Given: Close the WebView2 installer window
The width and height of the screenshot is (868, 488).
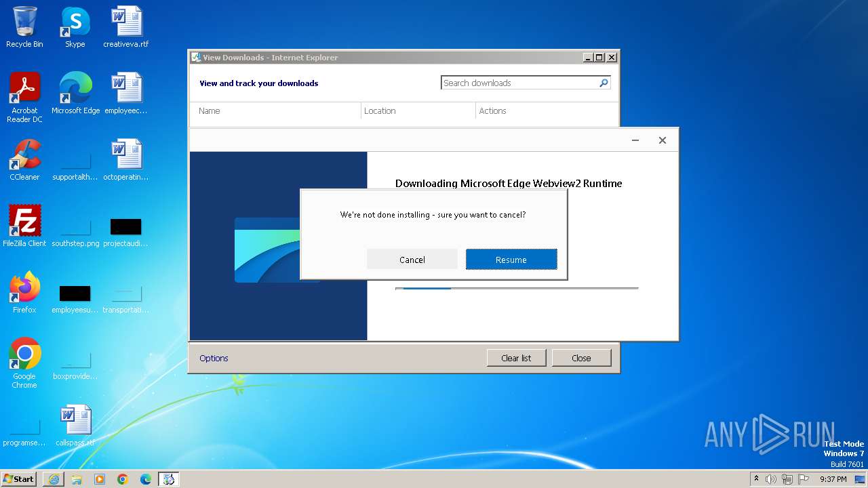Looking at the screenshot, I should (x=663, y=140).
